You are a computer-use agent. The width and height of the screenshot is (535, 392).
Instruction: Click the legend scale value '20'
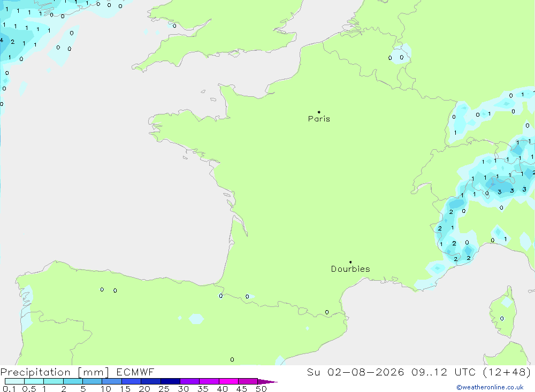[x=144, y=389]
